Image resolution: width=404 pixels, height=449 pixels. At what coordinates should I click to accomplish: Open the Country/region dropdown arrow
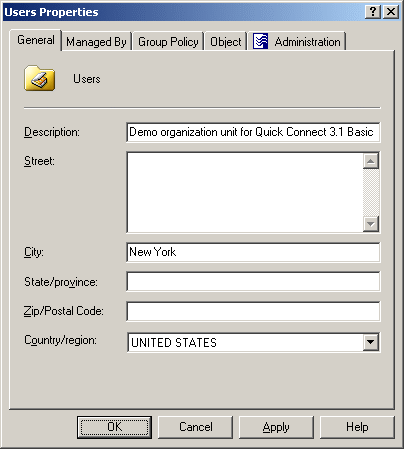[x=371, y=342]
